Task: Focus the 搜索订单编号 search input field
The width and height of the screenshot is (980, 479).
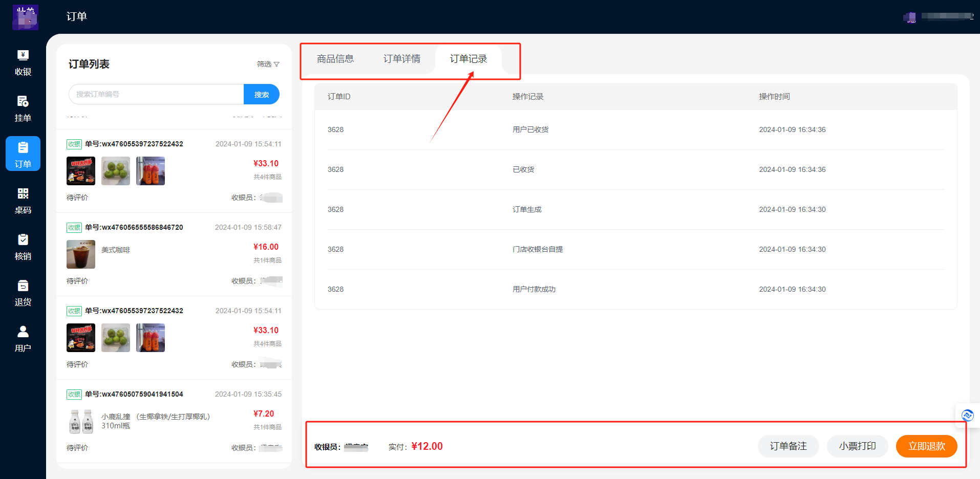Action: [156, 95]
